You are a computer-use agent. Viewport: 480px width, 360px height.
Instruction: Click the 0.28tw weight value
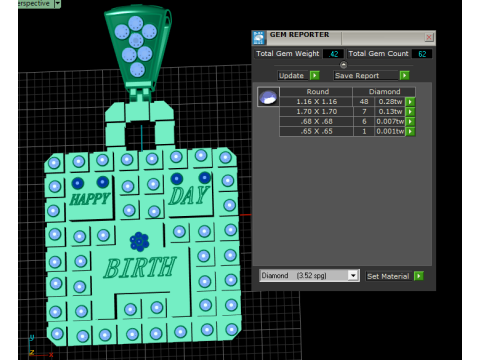pos(390,102)
